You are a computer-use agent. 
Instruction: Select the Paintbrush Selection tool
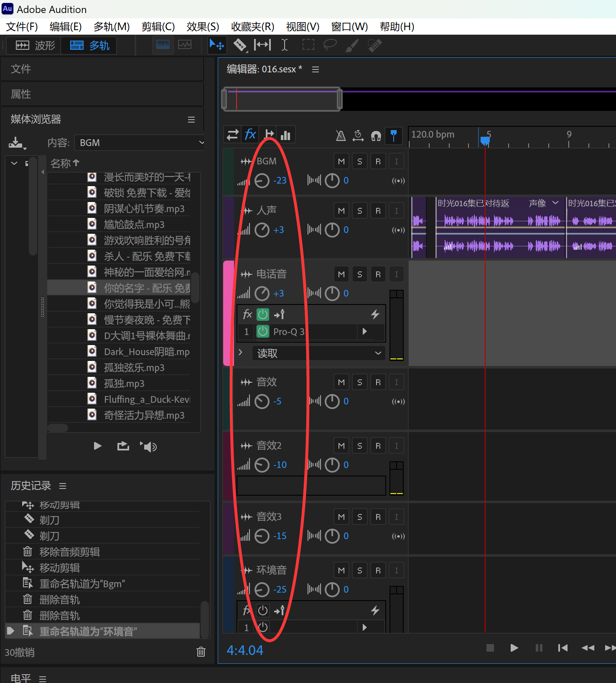point(352,45)
